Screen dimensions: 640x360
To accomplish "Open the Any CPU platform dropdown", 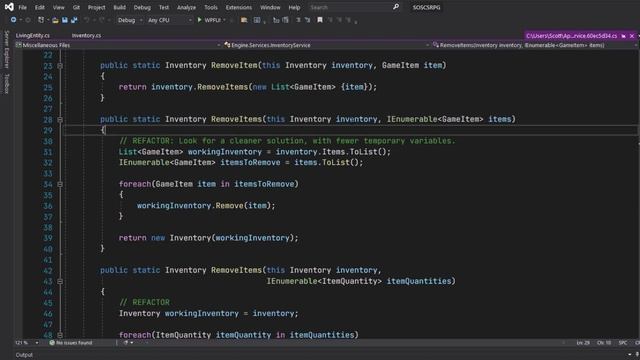I will pyautogui.click(x=169, y=20).
